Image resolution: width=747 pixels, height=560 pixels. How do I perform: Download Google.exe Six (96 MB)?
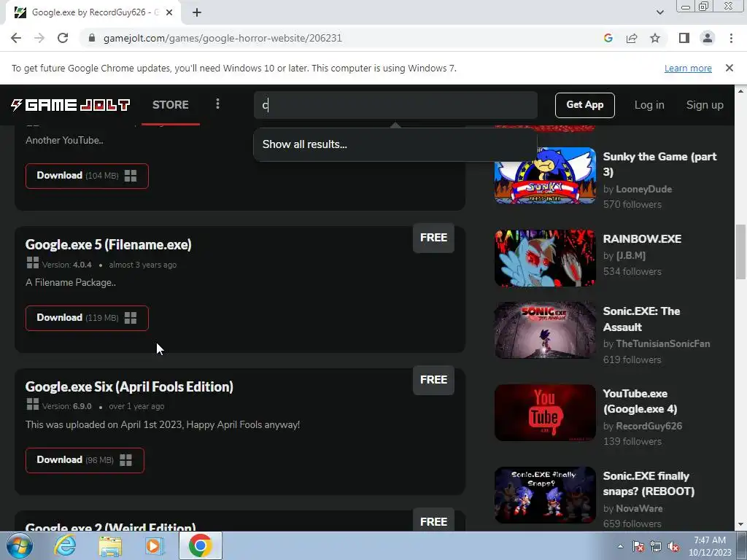coord(85,460)
